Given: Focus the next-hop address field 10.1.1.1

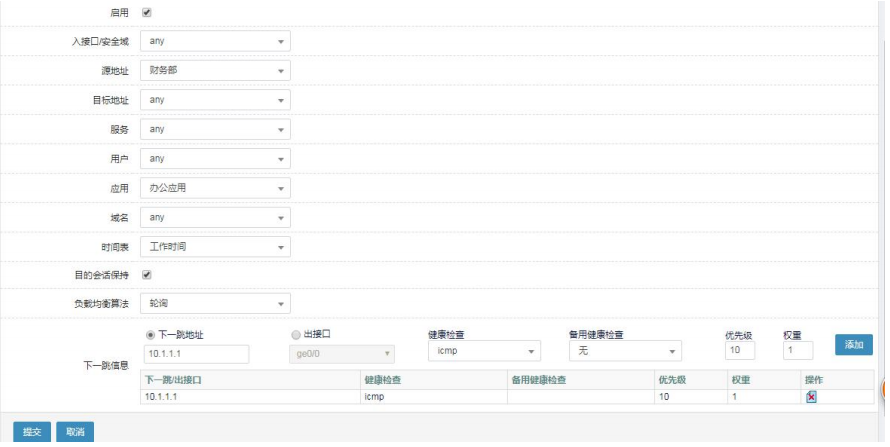Looking at the screenshot, I should 196,354.
